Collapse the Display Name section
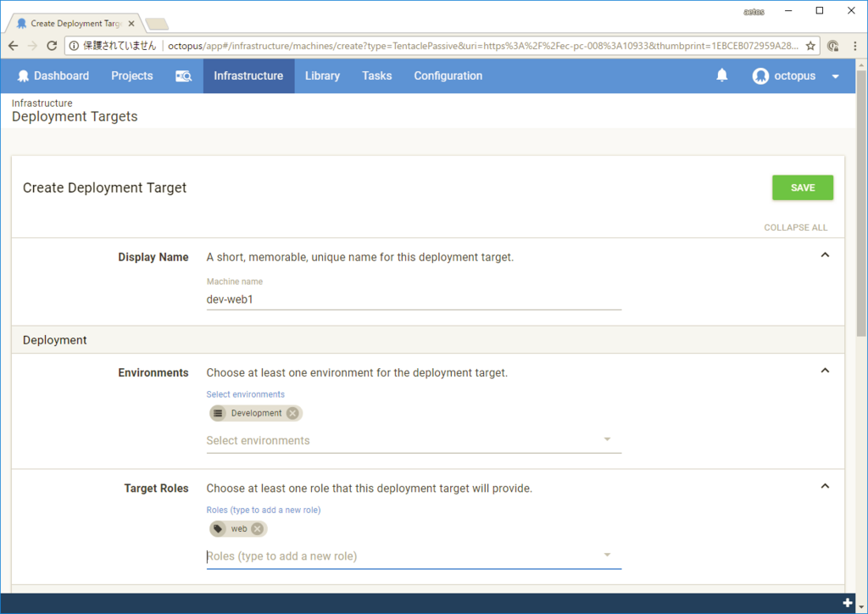Image resolution: width=868 pixels, height=614 pixels. pyautogui.click(x=825, y=255)
